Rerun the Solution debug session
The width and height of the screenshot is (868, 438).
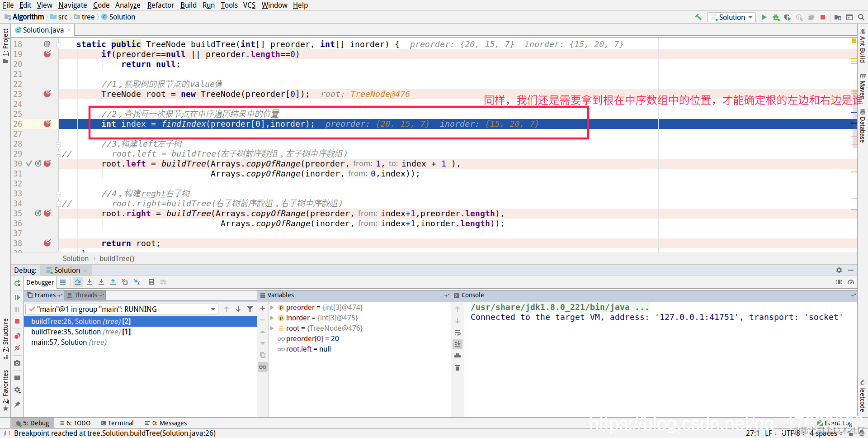(x=17, y=283)
